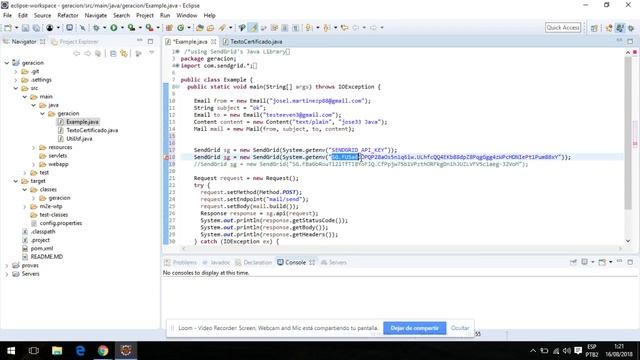Open Chrome from the taskbar
Image resolution: width=640 pixels, height=360 pixels.
tap(103, 351)
